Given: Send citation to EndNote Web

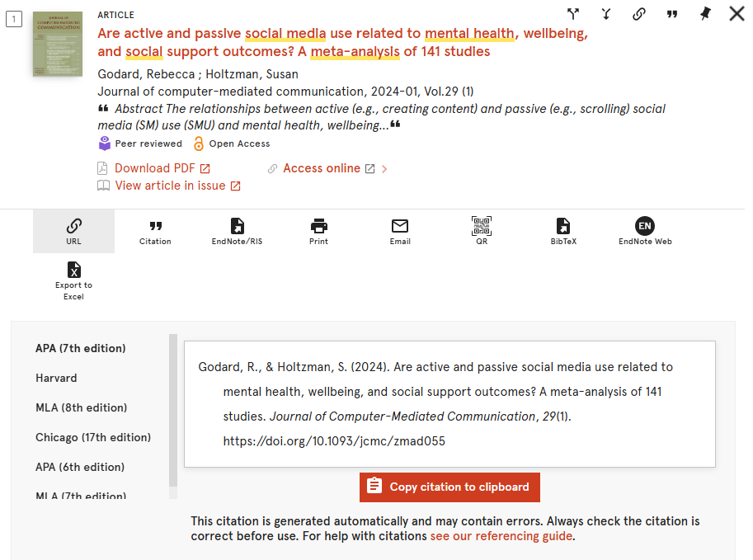Looking at the screenshot, I should click(x=645, y=232).
